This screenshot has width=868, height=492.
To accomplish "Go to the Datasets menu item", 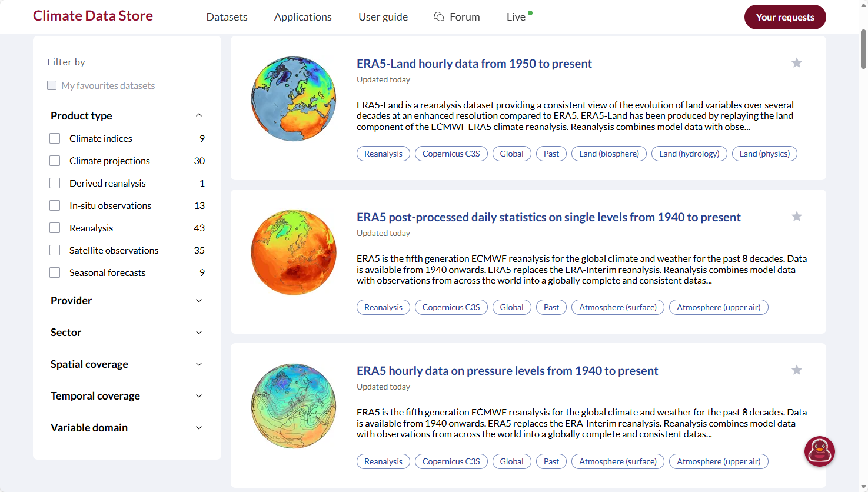I will click(x=227, y=16).
